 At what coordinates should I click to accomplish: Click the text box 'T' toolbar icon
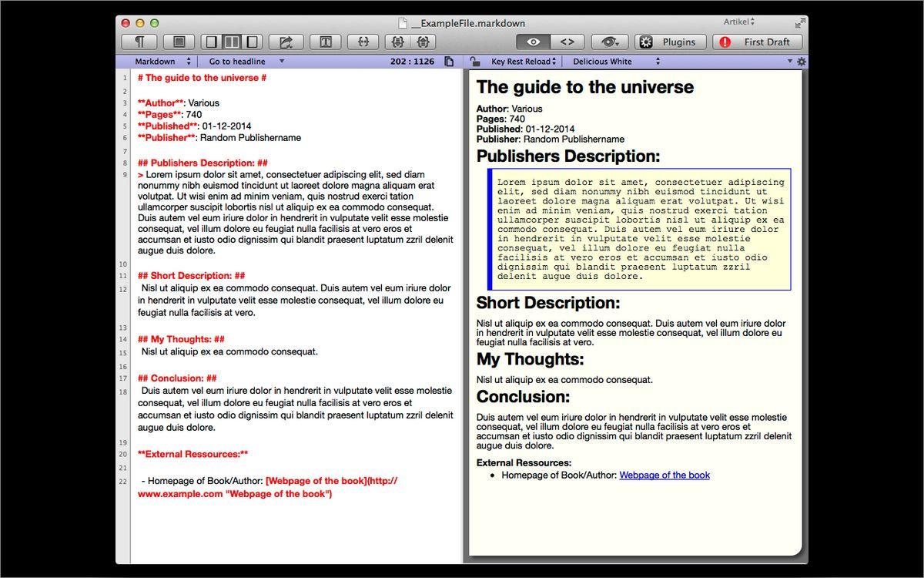[325, 42]
